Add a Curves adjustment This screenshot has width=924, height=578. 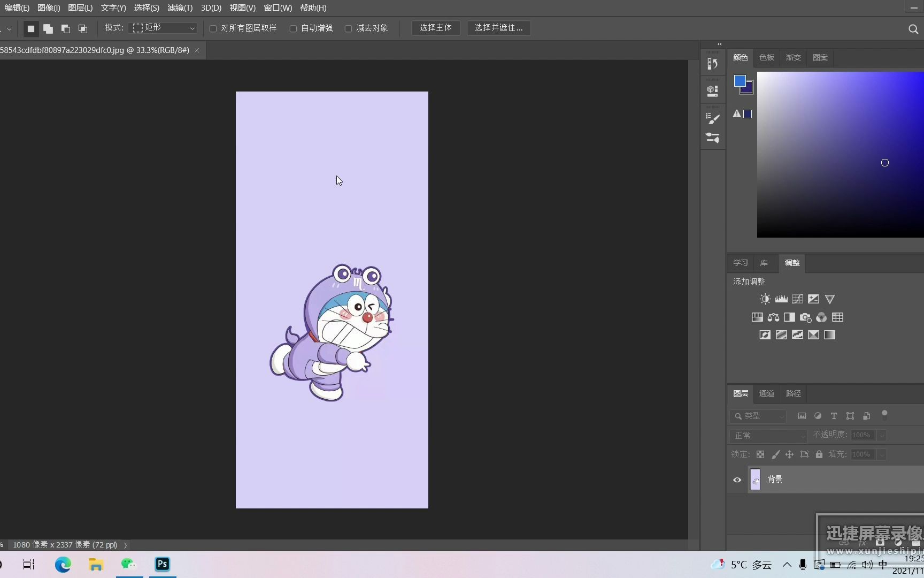tap(797, 299)
